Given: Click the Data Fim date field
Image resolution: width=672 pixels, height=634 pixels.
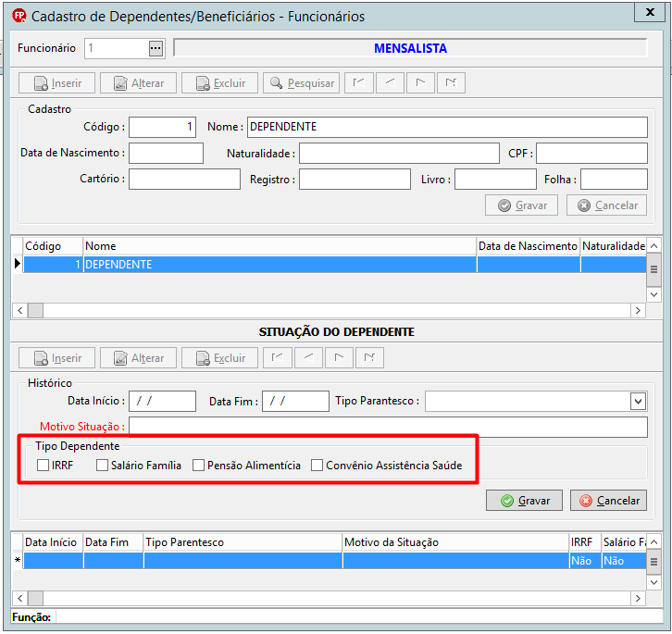Looking at the screenshot, I should tap(295, 402).
